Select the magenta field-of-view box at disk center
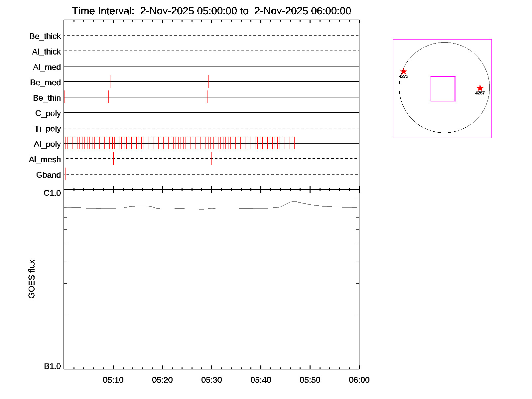 [x=443, y=89]
